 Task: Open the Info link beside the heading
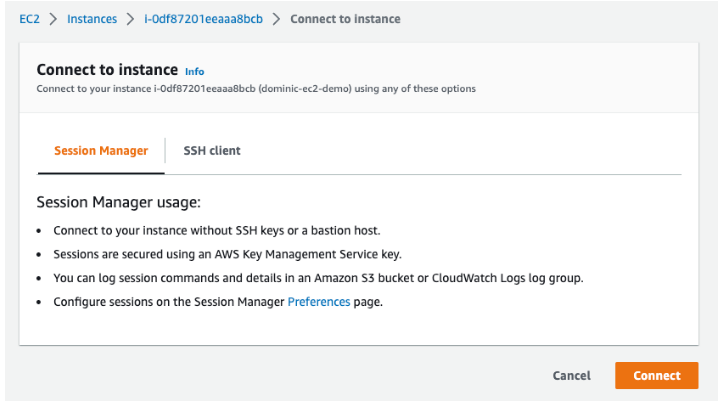pyautogui.click(x=194, y=72)
